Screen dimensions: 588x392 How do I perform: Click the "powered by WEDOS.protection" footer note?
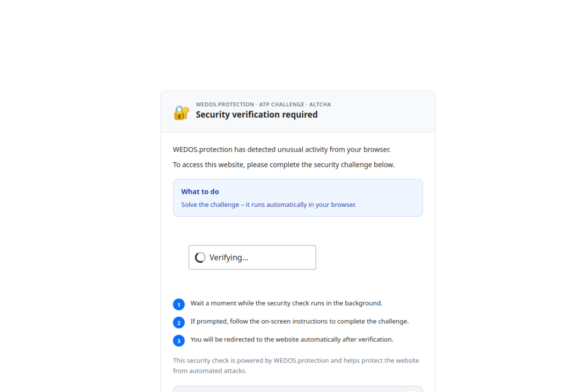tap(296, 365)
